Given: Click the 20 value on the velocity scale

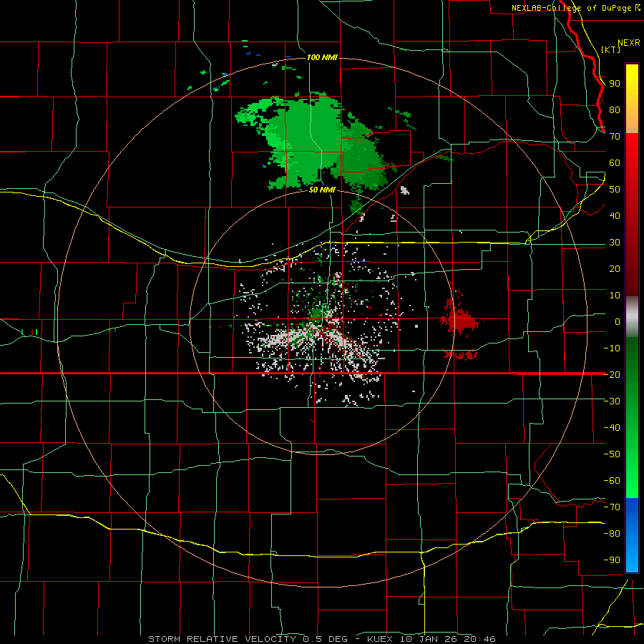Looking at the screenshot, I should coord(615,269).
